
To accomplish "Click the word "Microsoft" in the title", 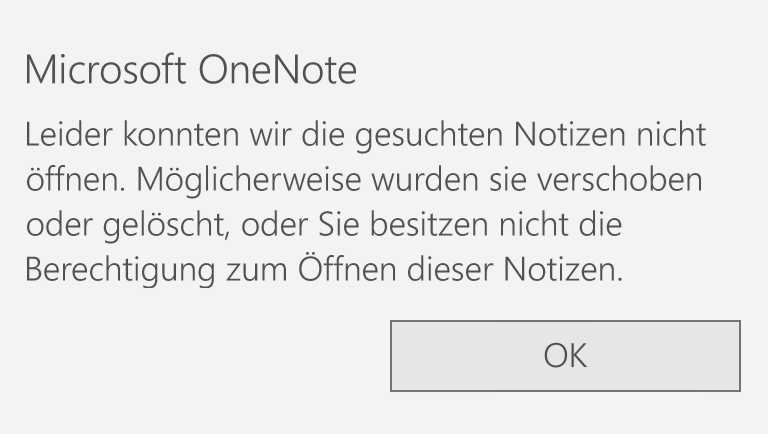I will pyautogui.click(x=106, y=70).
